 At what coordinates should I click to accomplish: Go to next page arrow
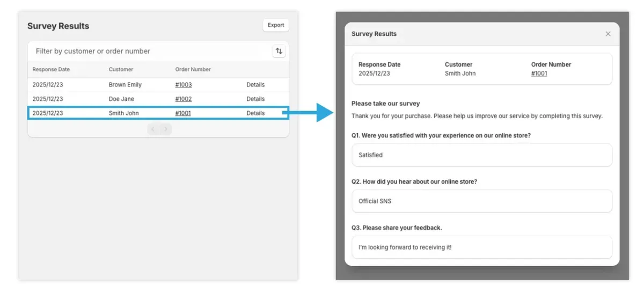click(x=166, y=129)
